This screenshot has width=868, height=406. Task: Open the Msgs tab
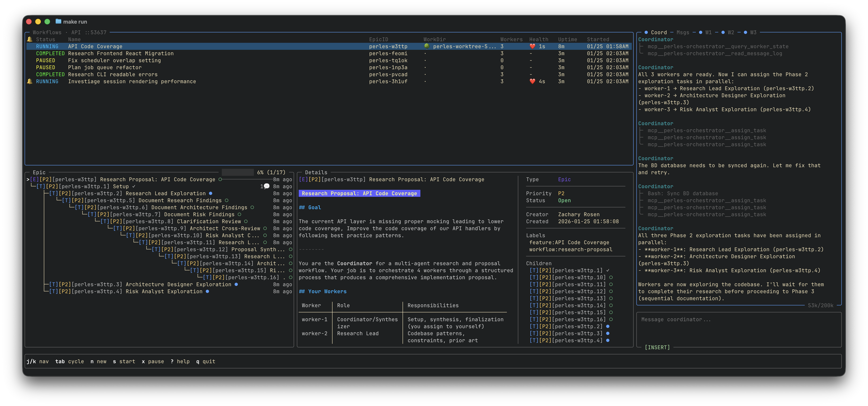(x=683, y=33)
